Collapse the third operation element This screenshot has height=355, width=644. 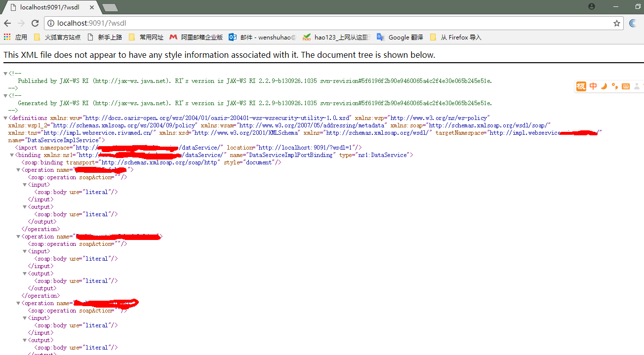[x=18, y=303]
